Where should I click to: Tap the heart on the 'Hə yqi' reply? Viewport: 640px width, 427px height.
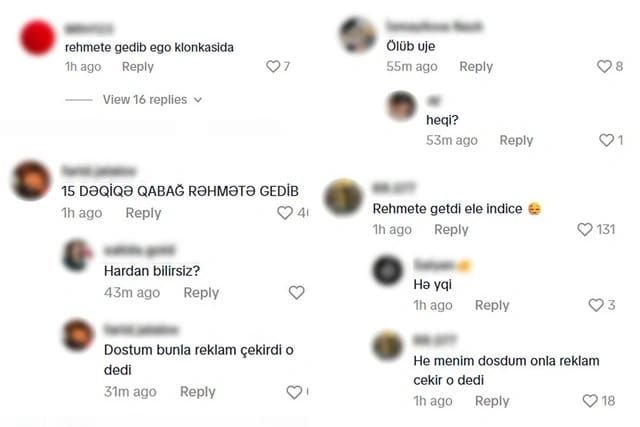pyautogui.click(x=596, y=305)
